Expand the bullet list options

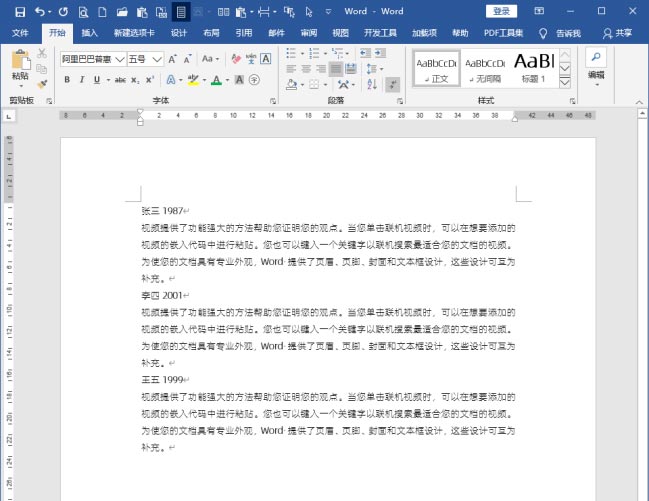(x=302, y=53)
